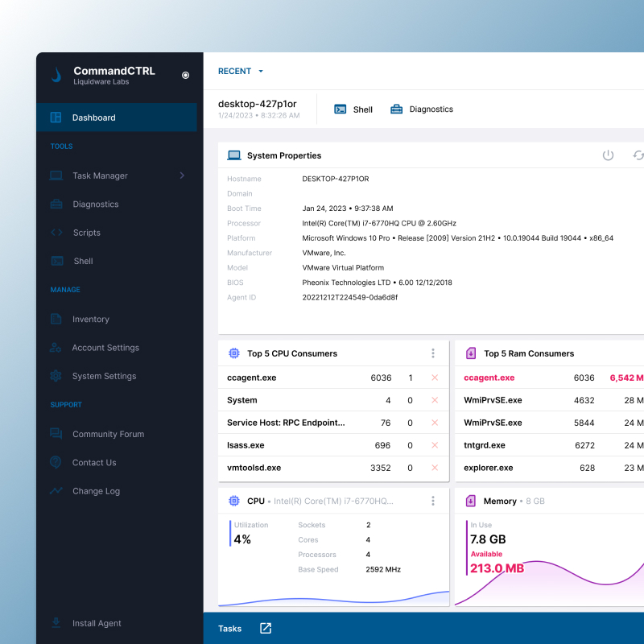Click the Tasks label in bottom bar
Image resolution: width=644 pixels, height=644 pixels.
point(230,629)
